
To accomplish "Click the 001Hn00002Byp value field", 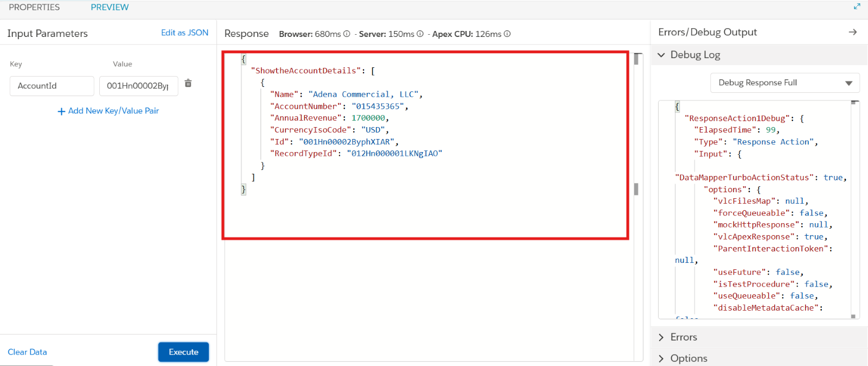I will click(x=138, y=86).
